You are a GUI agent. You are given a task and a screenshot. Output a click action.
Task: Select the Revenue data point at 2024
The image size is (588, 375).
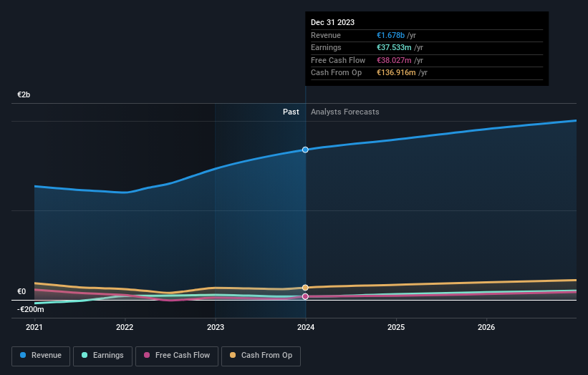coord(305,150)
